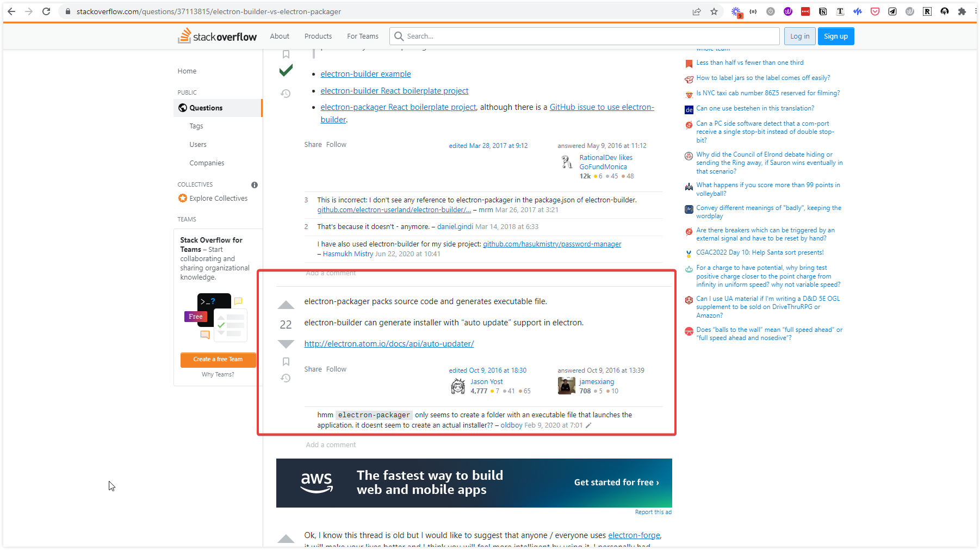Click Explore Collectives link text
980x550 pixels.
[x=219, y=199]
